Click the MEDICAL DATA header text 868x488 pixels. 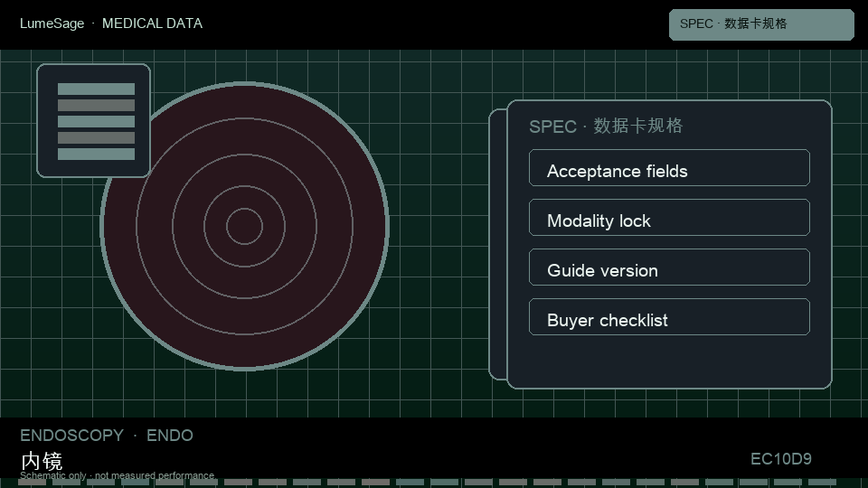click(x=152, y=23)
